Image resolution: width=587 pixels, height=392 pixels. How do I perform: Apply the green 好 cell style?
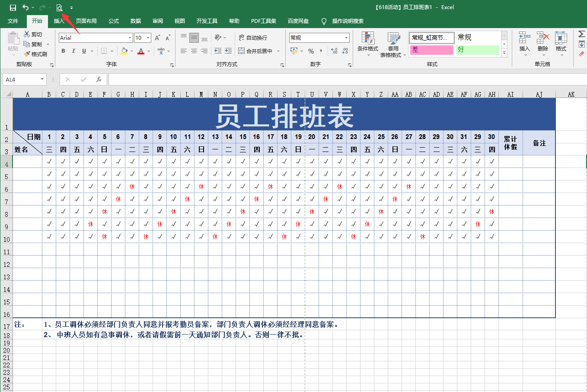(x=478, y=50)
